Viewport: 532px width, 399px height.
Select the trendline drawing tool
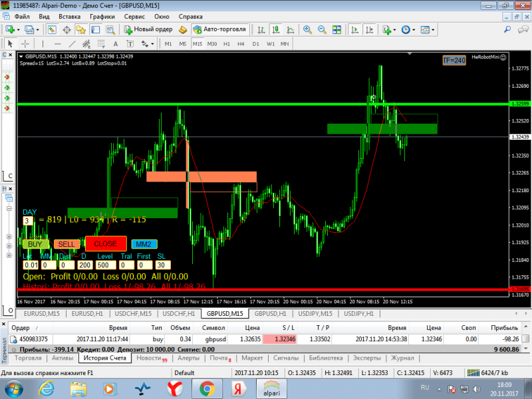coord(72,44)
